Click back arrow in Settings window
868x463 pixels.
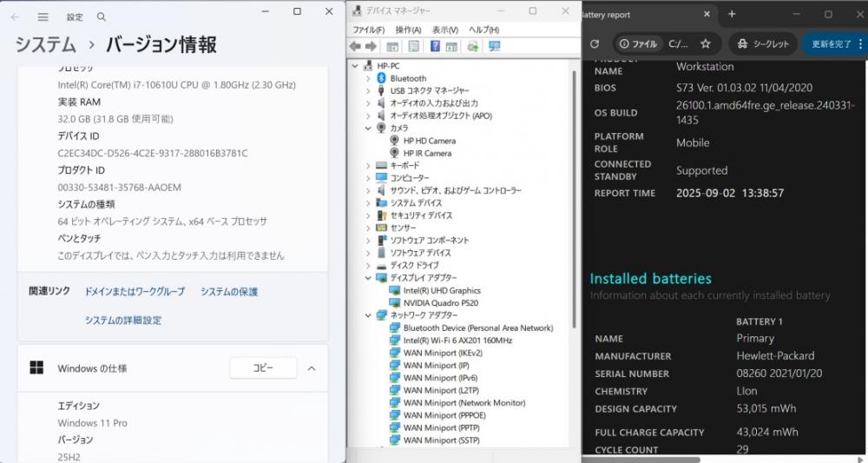tap(15, 17)
